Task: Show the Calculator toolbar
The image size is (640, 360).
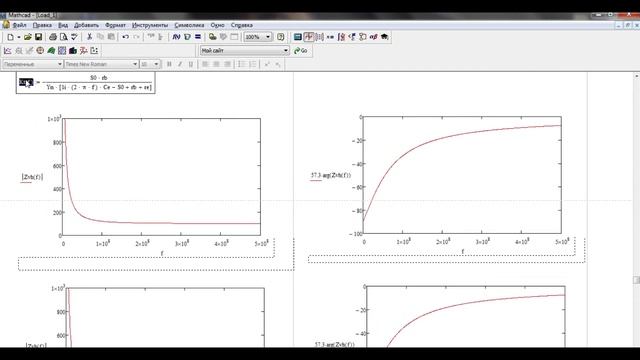Action: coord(298,37)
